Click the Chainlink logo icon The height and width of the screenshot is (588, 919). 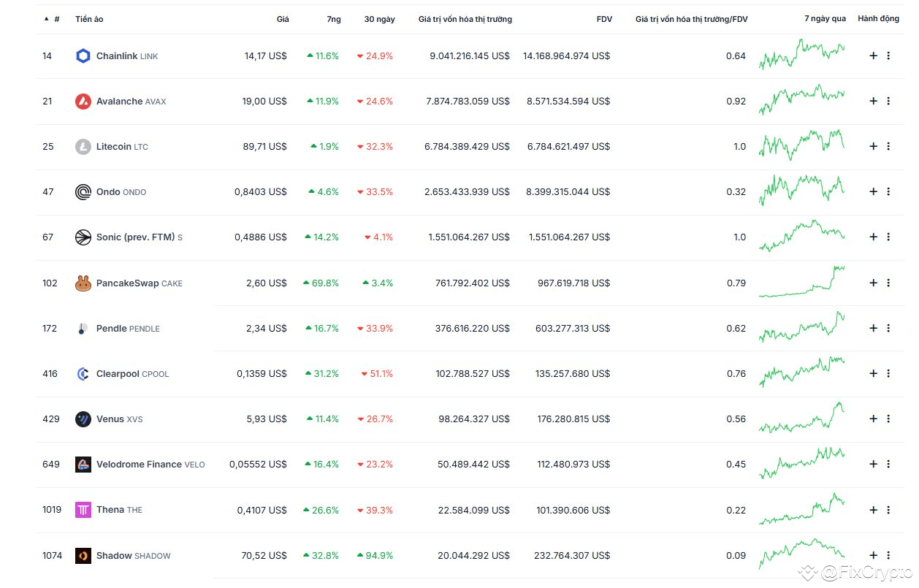(83, 56)
